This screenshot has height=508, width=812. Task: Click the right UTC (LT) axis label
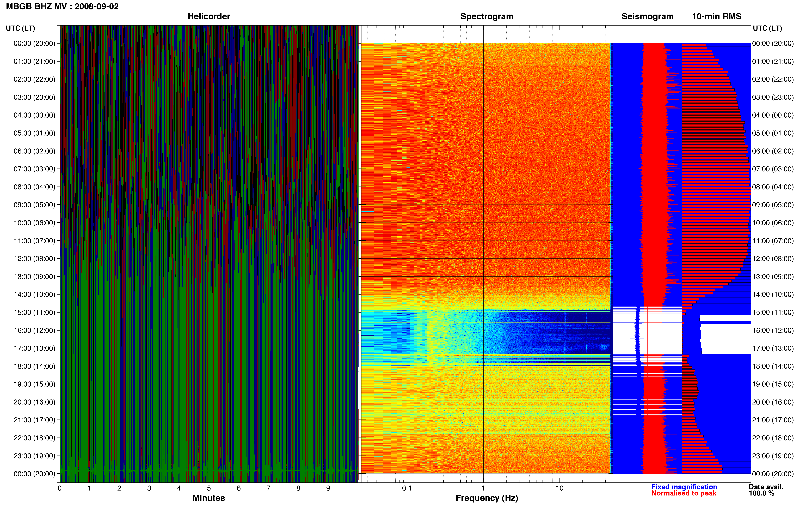(x=767, y=28)
